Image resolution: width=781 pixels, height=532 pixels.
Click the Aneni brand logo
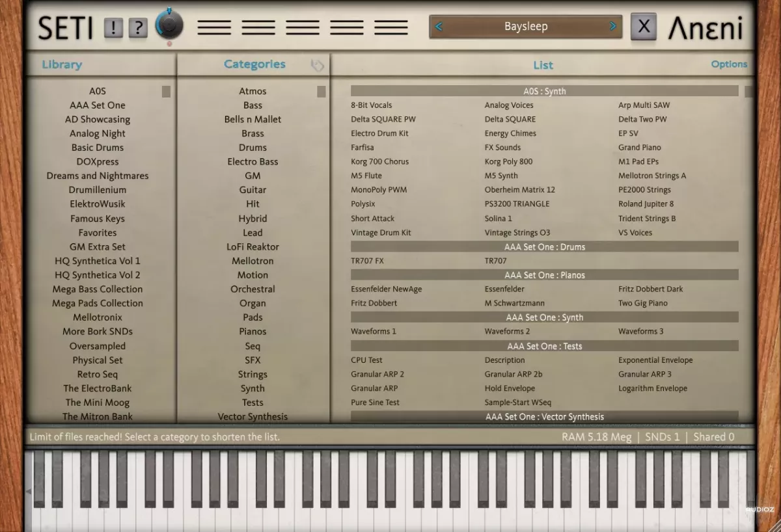point(706,27)
